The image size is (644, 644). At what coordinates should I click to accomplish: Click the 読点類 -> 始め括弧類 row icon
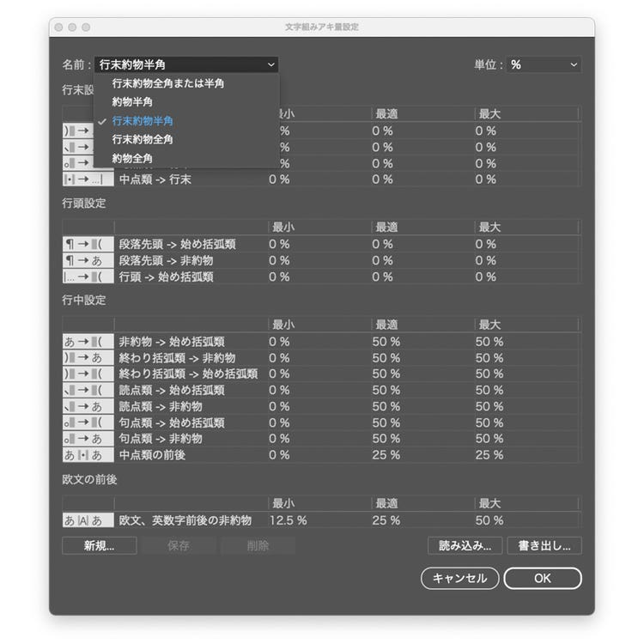(88, 390)
